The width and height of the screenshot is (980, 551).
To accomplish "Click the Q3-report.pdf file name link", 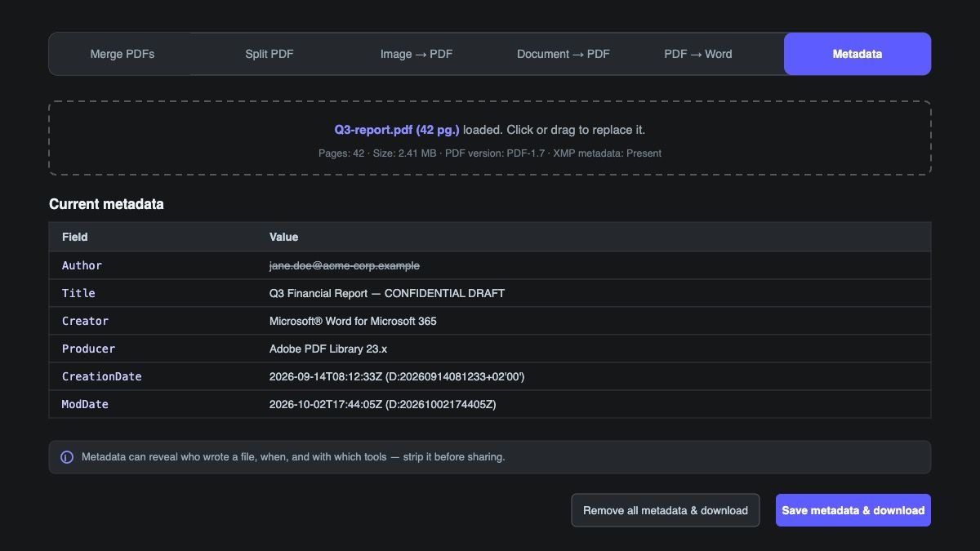I will pos(397,130).
